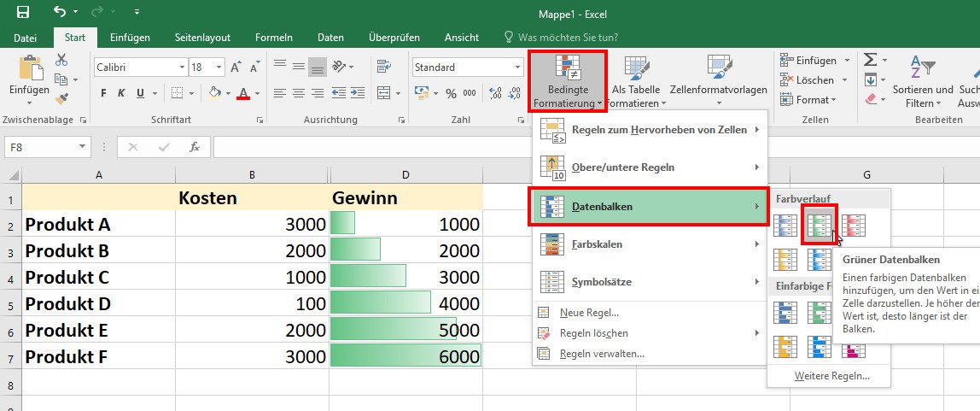Toggle italic K formatting
This screenshot has width=980, height=411.
tap(122, 93)
